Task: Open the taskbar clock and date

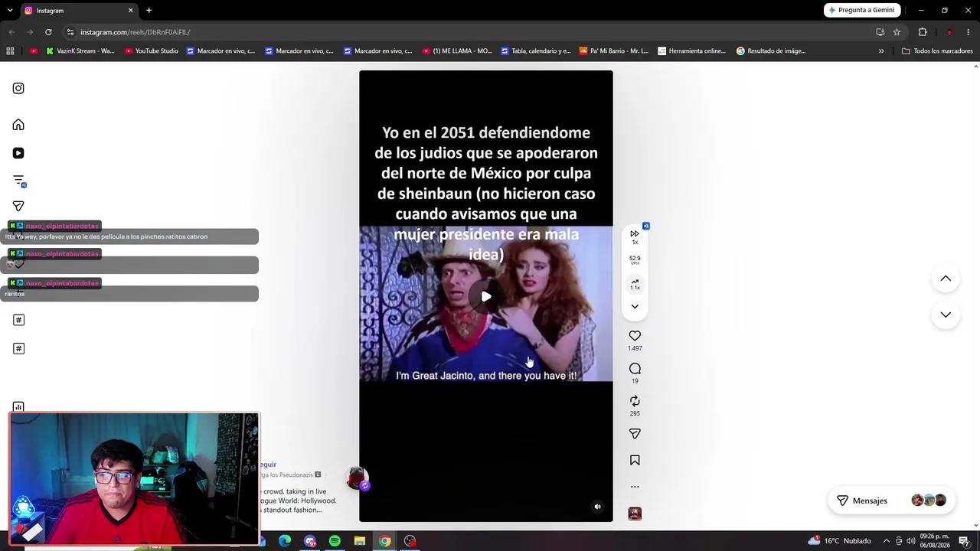Action: [935, 540]
